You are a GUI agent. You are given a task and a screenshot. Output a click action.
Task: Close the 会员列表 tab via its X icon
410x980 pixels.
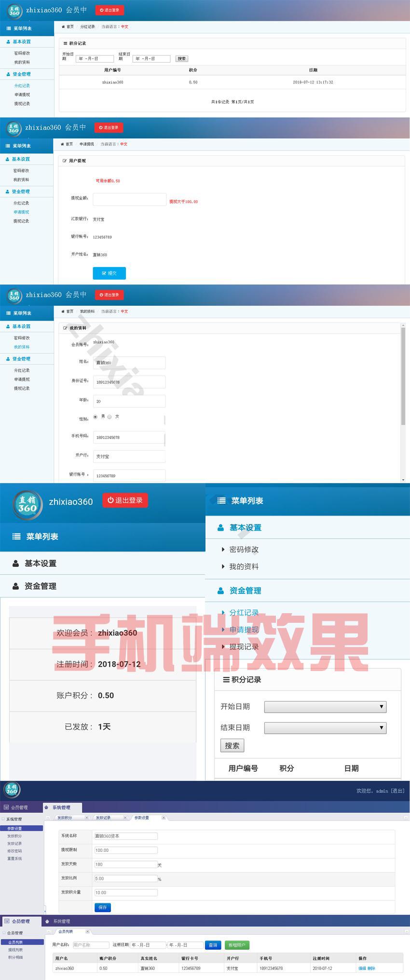tap(87, 932)
